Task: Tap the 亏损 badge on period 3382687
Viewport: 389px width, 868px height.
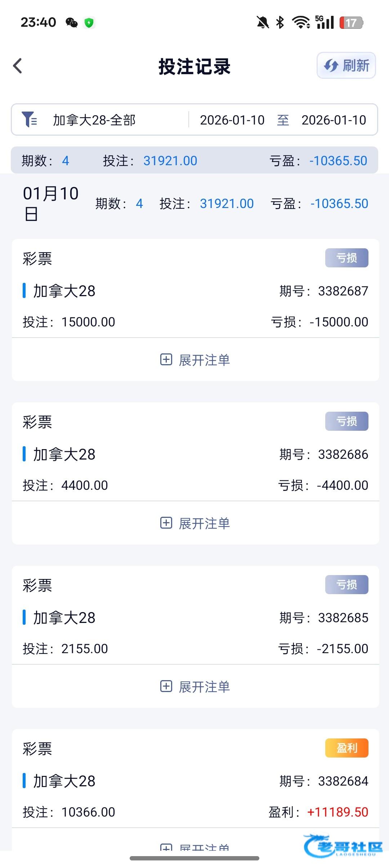Action: pyautogui.click(x=346, y=258)
